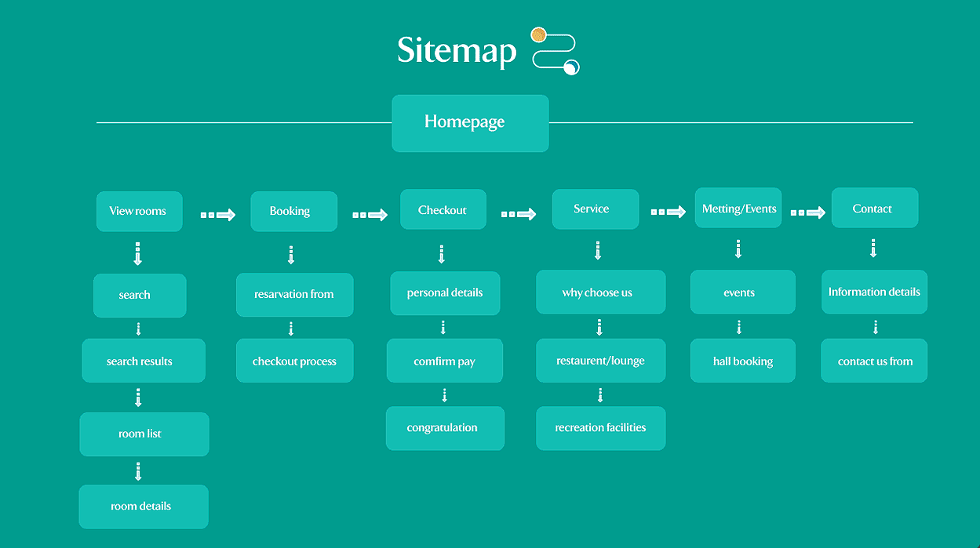980x548 pixels.
Task: Click the events node
Action: 743,292
